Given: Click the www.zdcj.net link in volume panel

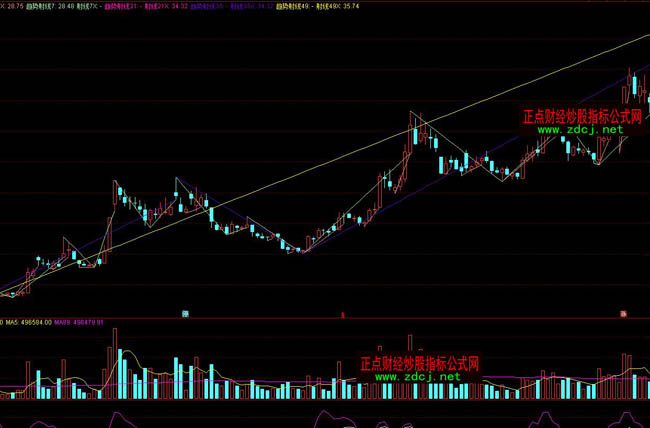Looking at the screenshot, I should 418,378.
